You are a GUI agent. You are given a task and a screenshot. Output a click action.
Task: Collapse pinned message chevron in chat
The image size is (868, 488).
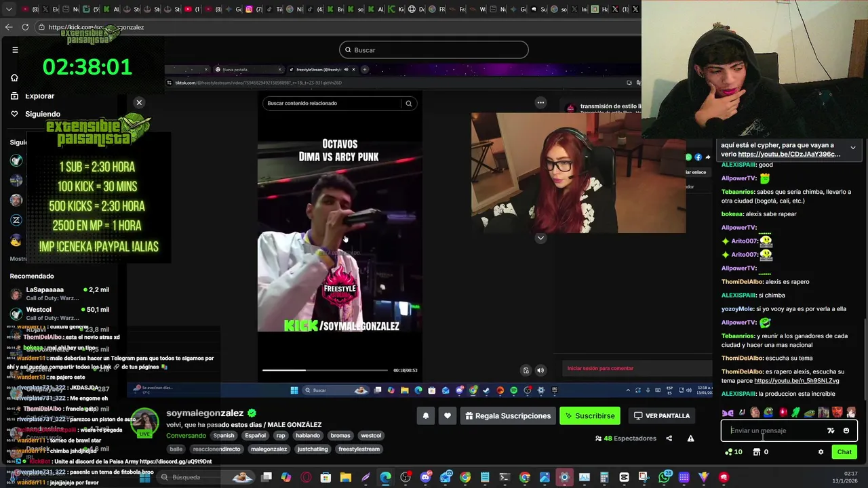pos(853,147)
